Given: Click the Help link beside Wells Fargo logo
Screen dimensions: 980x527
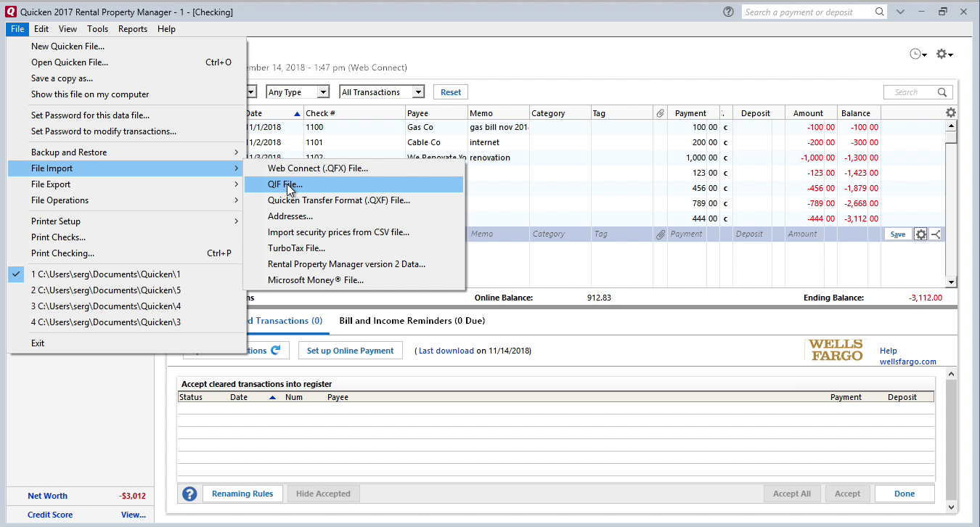Looking at the screenshot, I should [889, 351].
